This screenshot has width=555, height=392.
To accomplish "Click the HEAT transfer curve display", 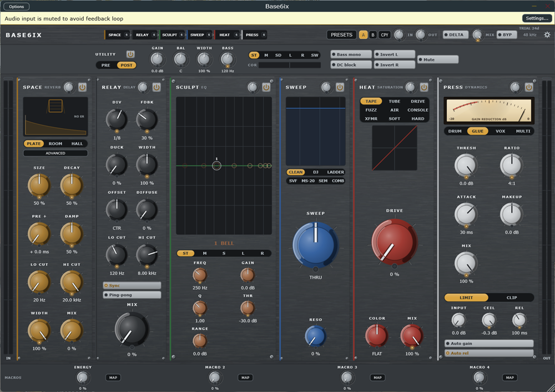I will (x=394, y=148).
